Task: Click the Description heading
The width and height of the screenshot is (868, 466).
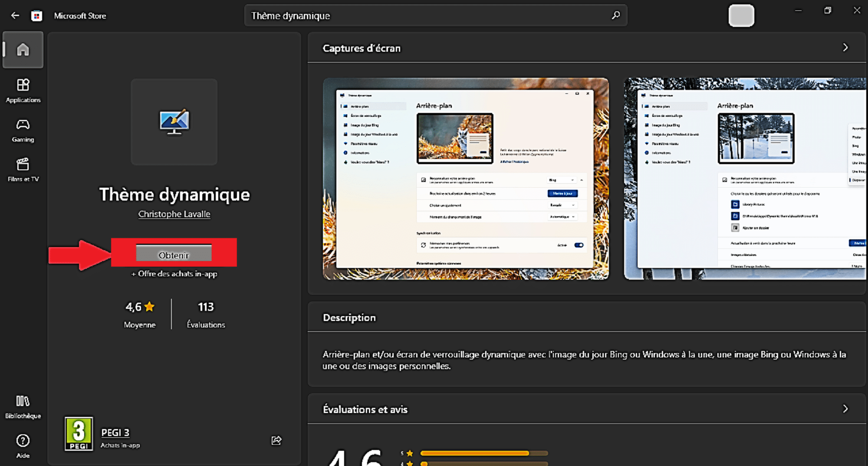Action: [x=349, y=317]
